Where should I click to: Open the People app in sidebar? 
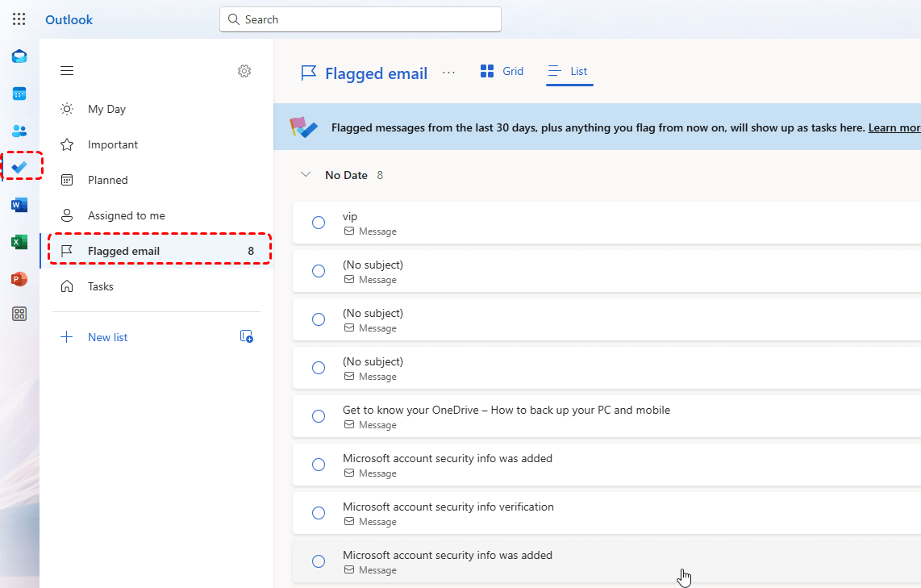tap(19, 131)
